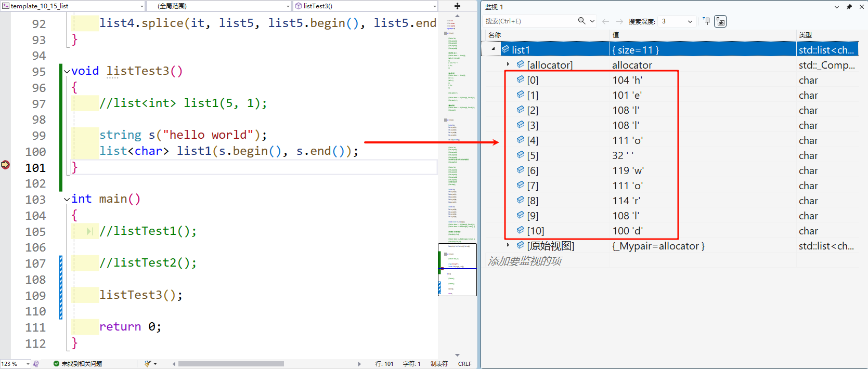868x369 pixels.
Task: Click the horizontal scrollbar left arrow
Action: tap(174, 364)
